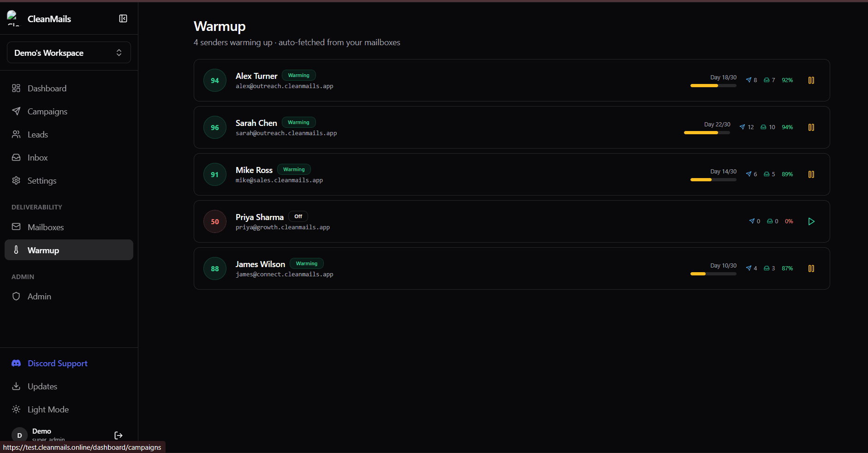Start warmup for Priya Sharma

point(811,221)
